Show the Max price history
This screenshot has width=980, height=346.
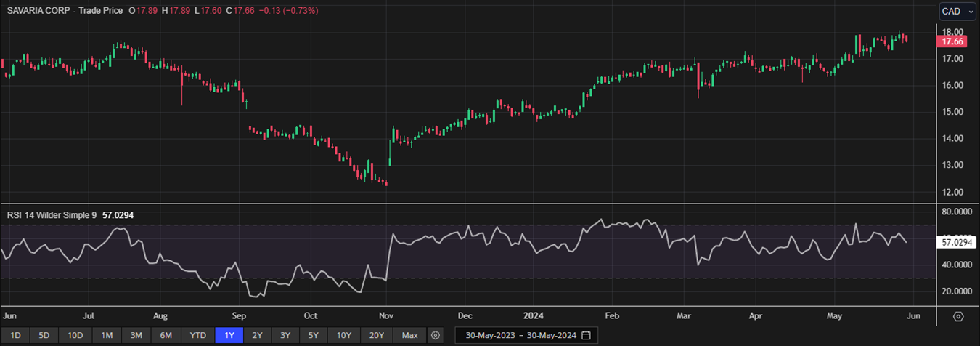pos(409,335)
